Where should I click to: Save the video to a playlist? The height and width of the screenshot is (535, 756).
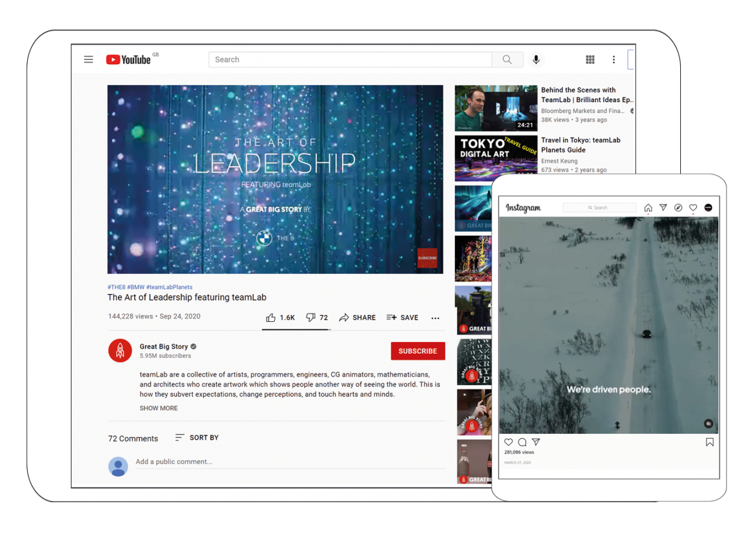tap(402, 318)
